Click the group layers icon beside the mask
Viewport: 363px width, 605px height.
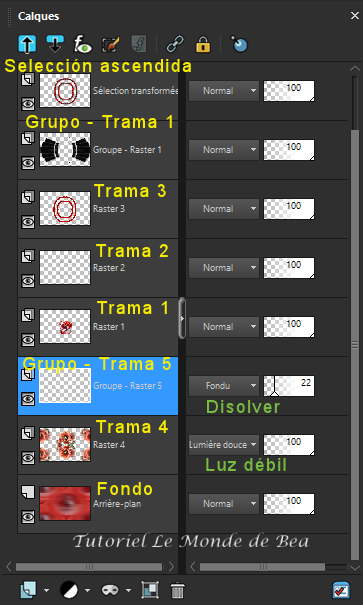pyautogui.click(x=150, y=590)
